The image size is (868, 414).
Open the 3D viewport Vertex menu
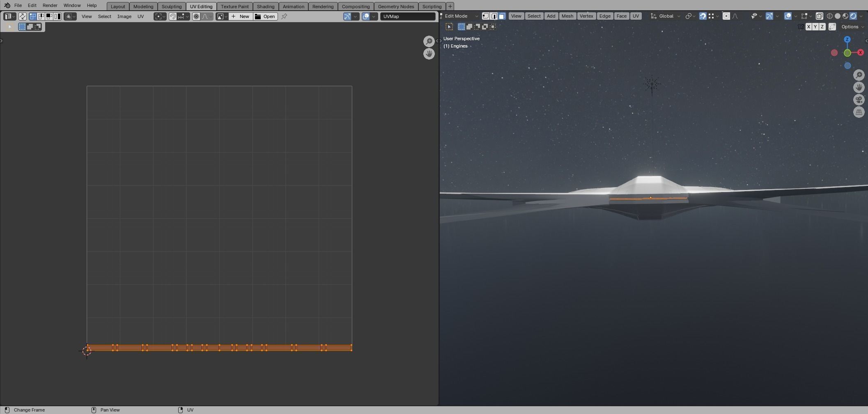point(586,16)
